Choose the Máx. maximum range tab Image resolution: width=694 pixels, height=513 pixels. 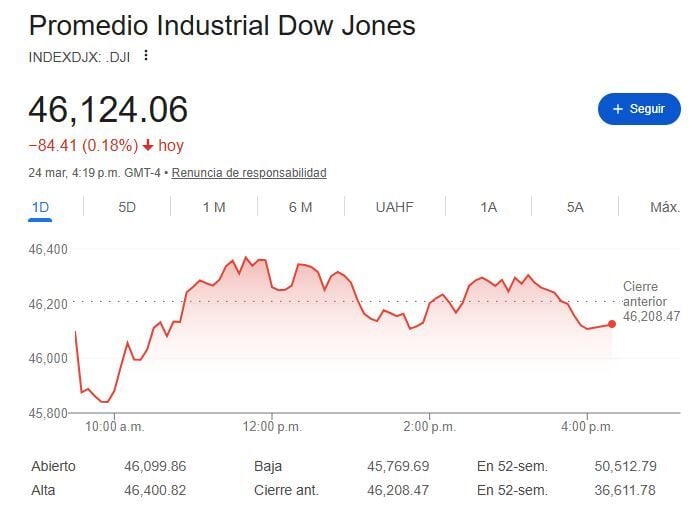coord(664,207)
